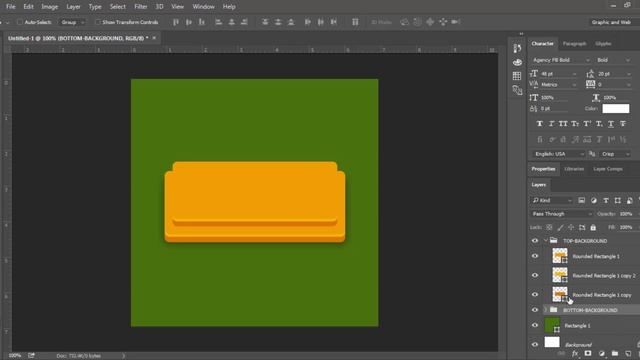
Task: Open the leading 20 pt dropdown
Action: [x=614, y=74]
